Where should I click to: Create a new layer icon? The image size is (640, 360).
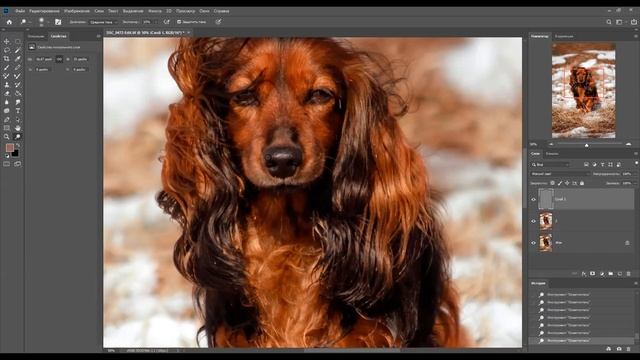tap(620, 273)
